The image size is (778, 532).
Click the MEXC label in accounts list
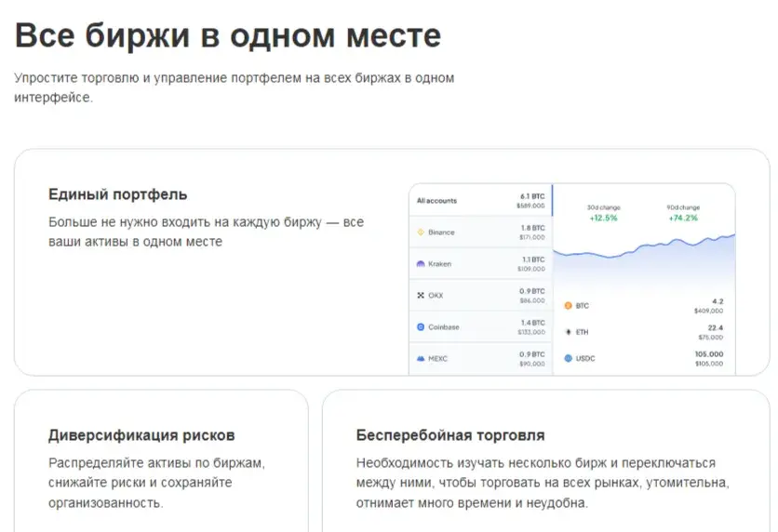(x=437, y=358)
